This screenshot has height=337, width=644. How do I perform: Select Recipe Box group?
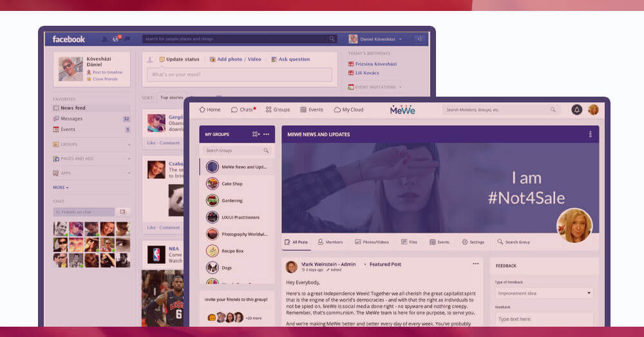pyautogui.click(x=237, y=251)
